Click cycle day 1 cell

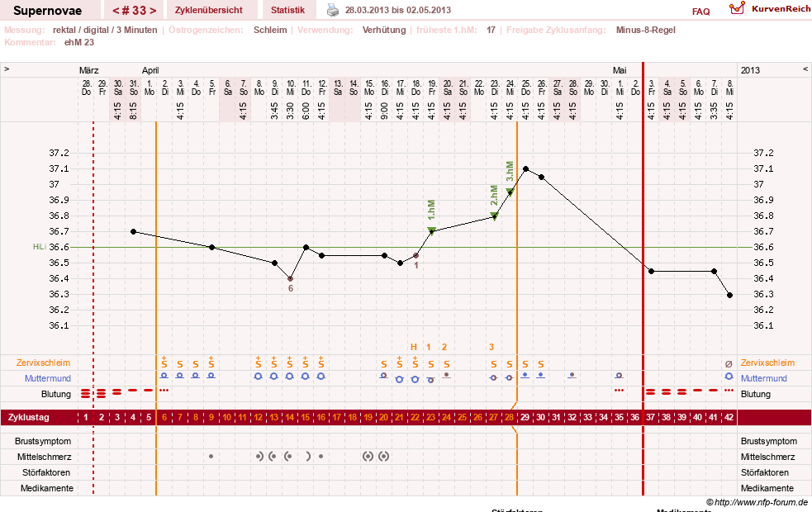86,417
